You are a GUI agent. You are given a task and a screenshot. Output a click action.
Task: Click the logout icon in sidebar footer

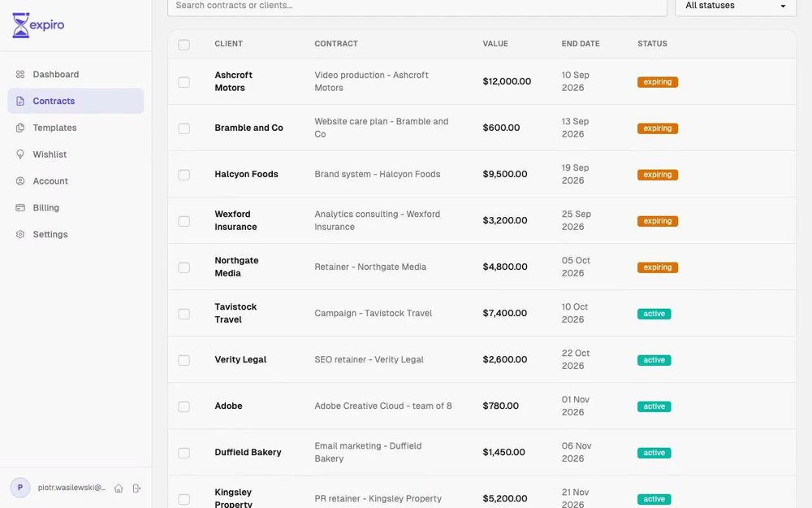click(x=136, y=488)
